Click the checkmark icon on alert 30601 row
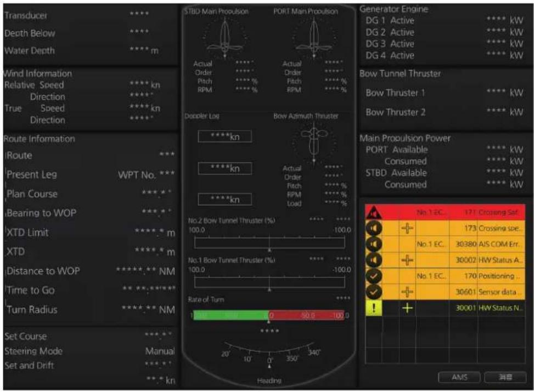Viewport: 534px width, 392px height. coord(374,292)
